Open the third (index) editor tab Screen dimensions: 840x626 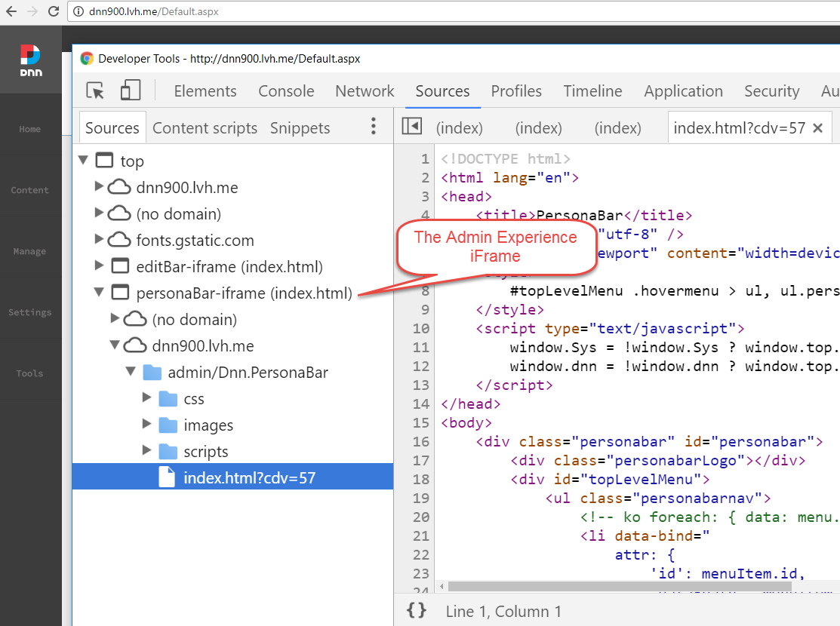pyautogui.click(x=617, y=128)
